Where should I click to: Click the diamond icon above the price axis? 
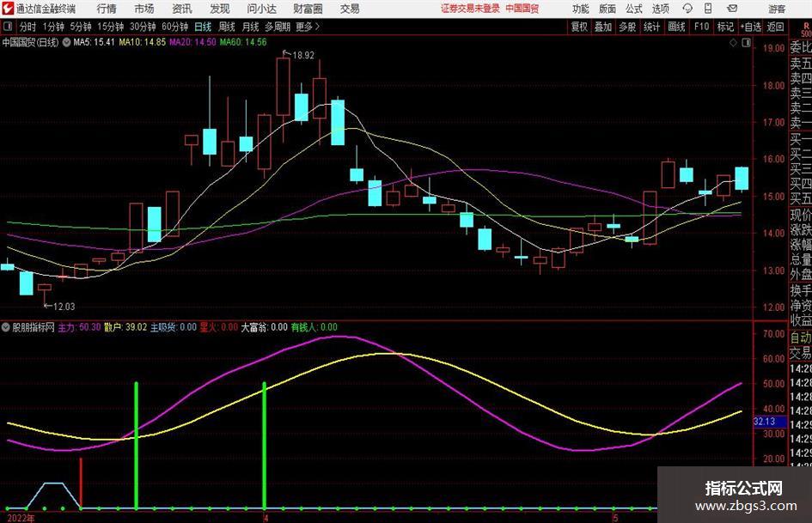pos(733,43)
